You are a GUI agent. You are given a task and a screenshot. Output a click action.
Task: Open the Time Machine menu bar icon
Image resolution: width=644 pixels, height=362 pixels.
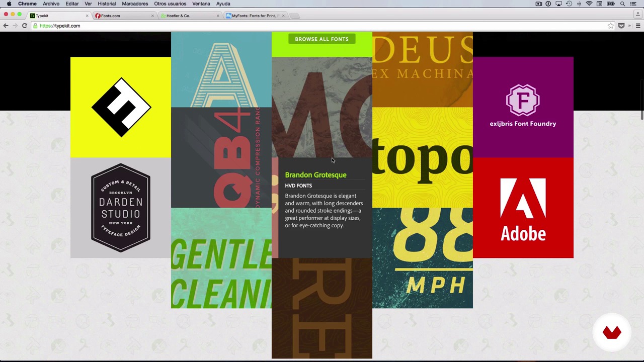[569, 4]
